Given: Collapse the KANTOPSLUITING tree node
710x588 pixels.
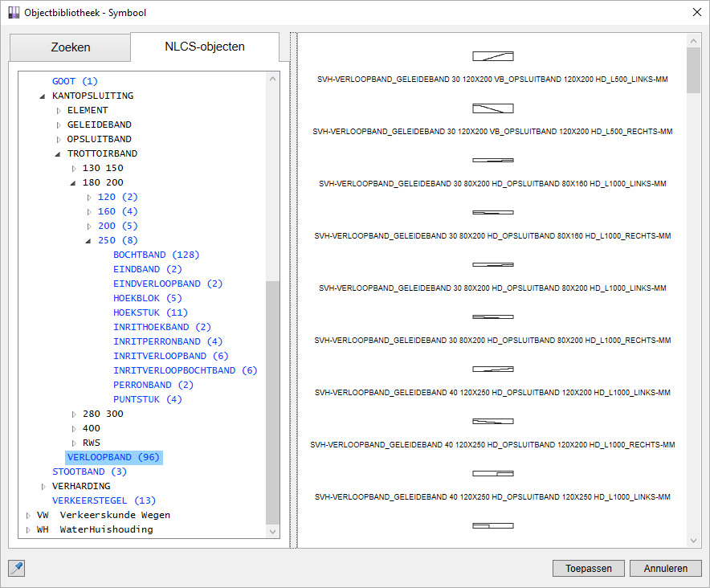Looking at the screenshot, I should click(x=43, y=96).
